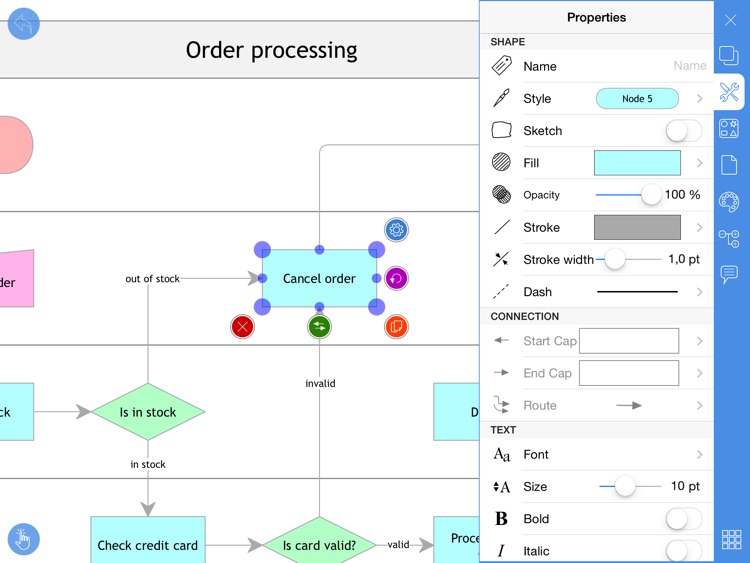750x563 pixels.
Task: Click the Order processing title
Action: pos(271,50)
